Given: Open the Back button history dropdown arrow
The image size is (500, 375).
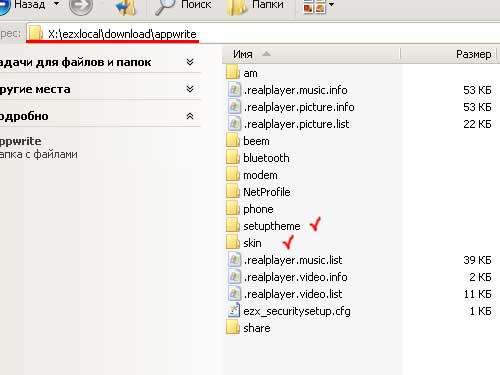Looking at the screenshot, I should point(56,4).
